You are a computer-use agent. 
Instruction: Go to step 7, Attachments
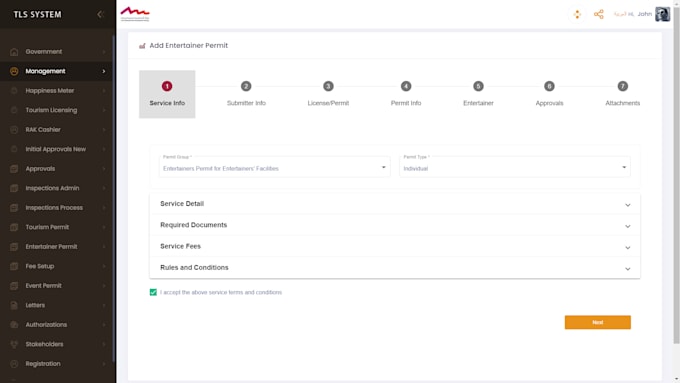(622, 94)
